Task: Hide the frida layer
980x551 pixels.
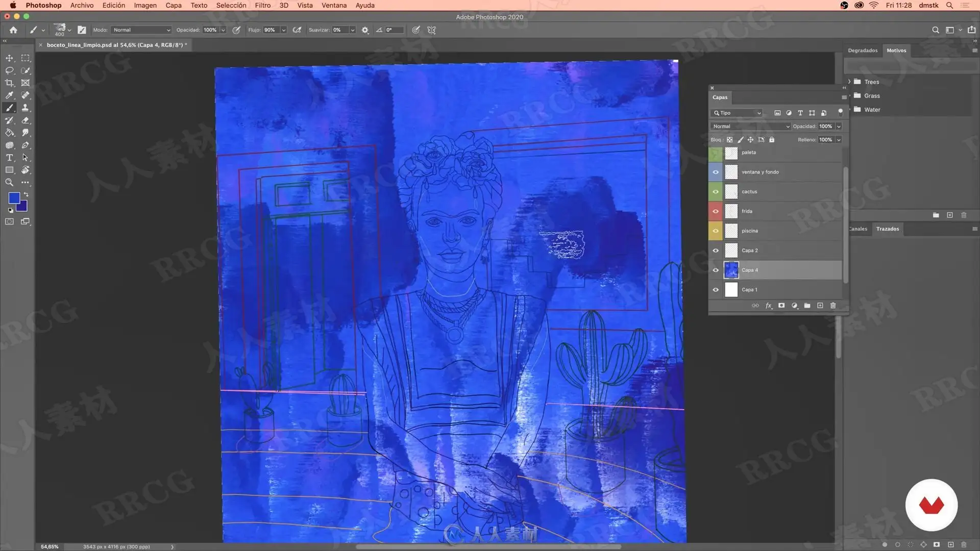Action: [x=716, y=211]
